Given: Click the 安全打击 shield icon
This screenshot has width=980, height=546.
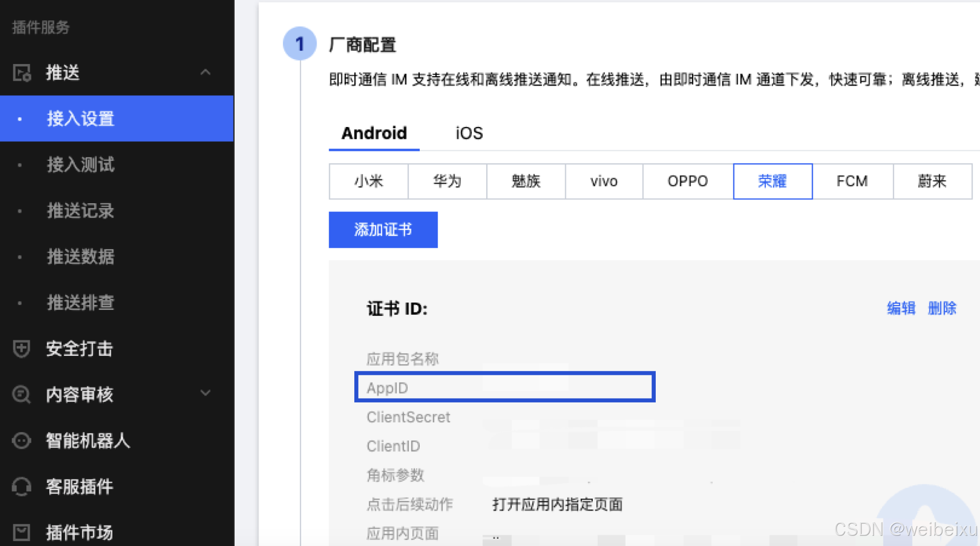Looking at the screenshot, I should click(x=22, y=348).
